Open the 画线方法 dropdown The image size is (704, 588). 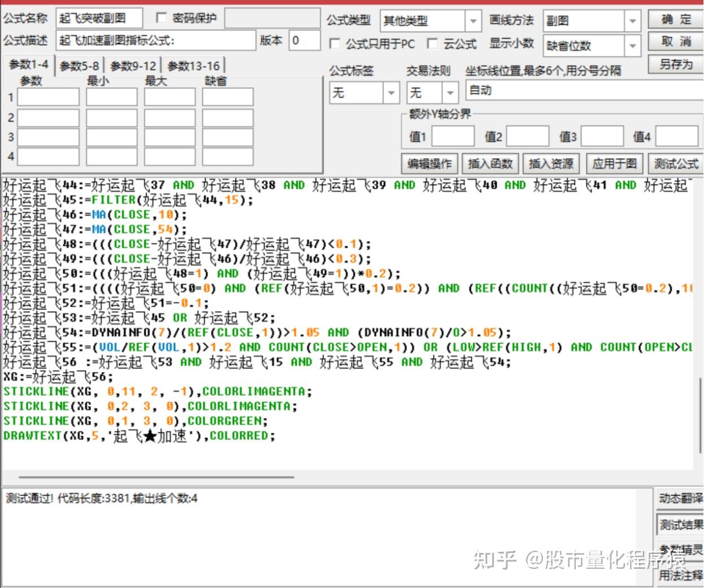click(632, 21)
